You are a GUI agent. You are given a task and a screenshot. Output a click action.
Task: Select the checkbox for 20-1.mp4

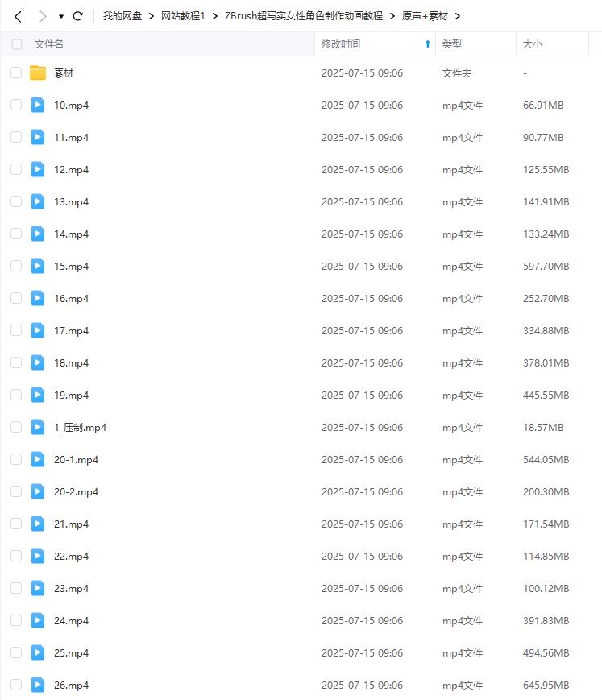pos(16,459)
